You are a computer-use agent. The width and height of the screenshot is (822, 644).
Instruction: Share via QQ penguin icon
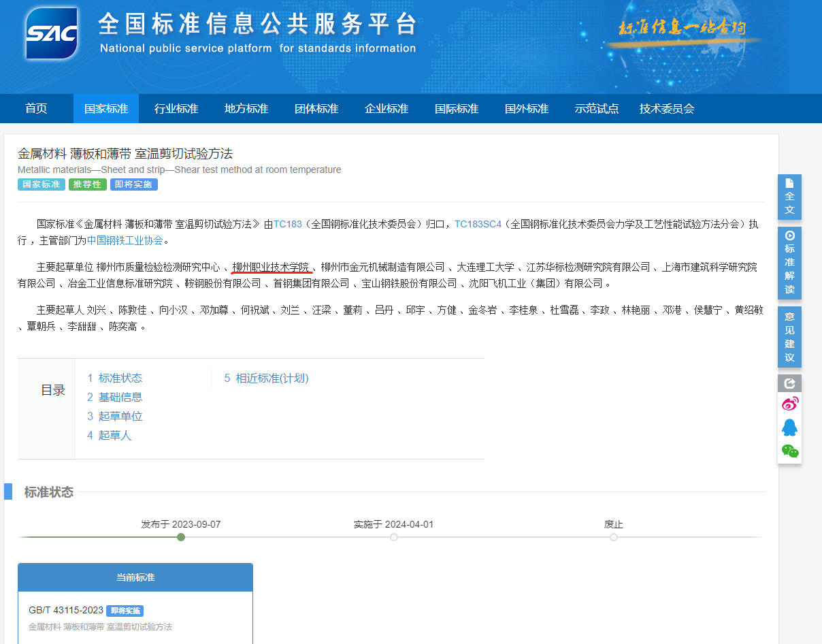coord(789,428)
